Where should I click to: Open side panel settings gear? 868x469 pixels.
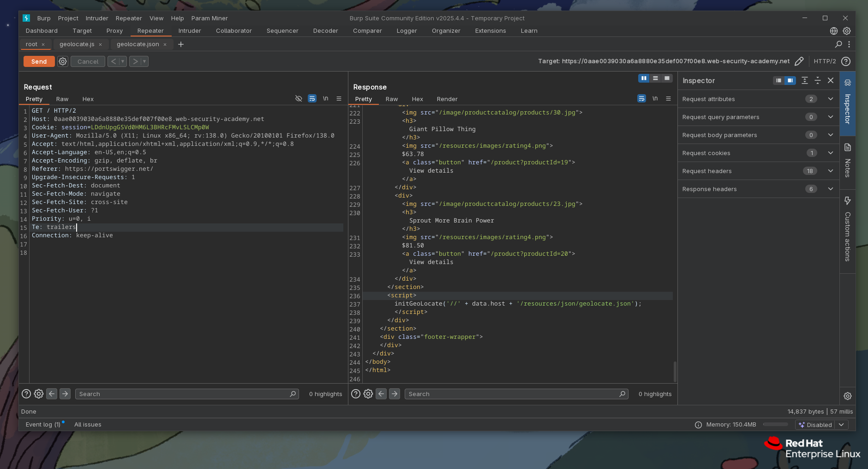[x=848, y=396]
